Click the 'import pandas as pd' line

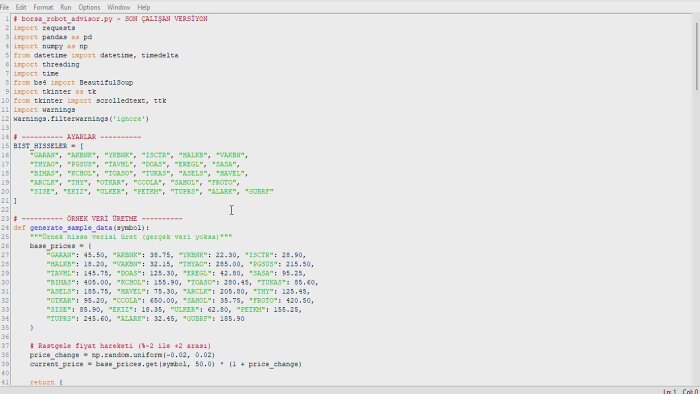[x=53, y=37]
